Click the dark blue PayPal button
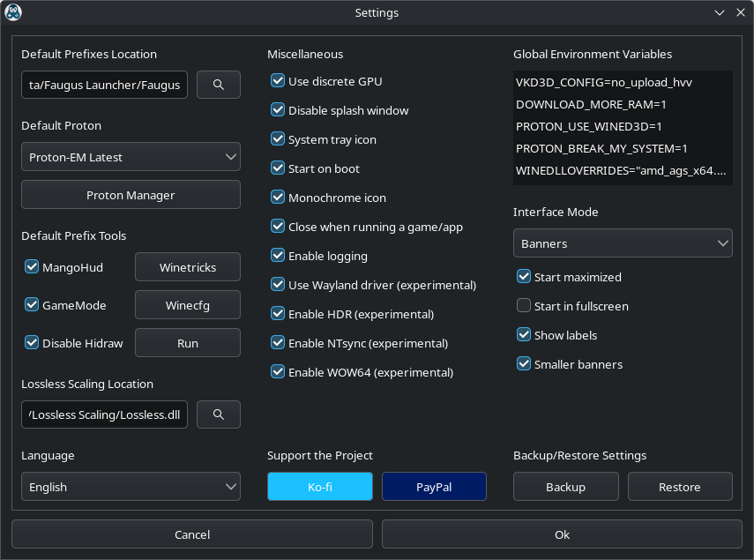 pos(434,487)
